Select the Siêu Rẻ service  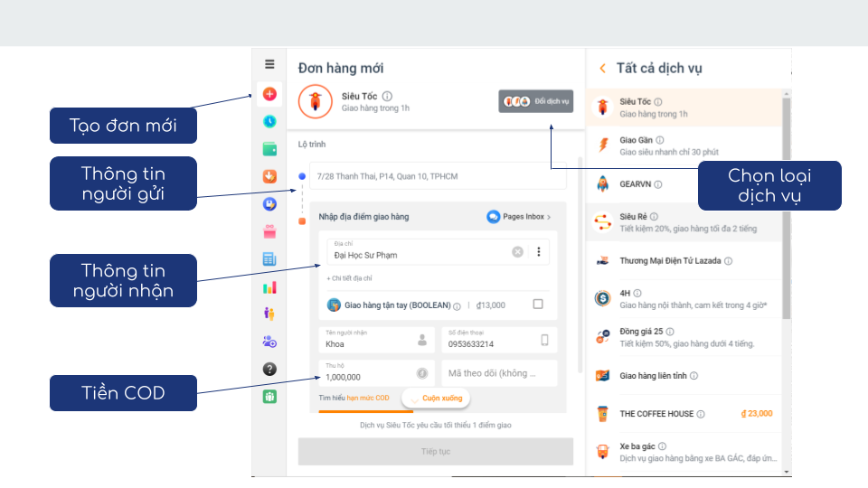tap(684, 222)
